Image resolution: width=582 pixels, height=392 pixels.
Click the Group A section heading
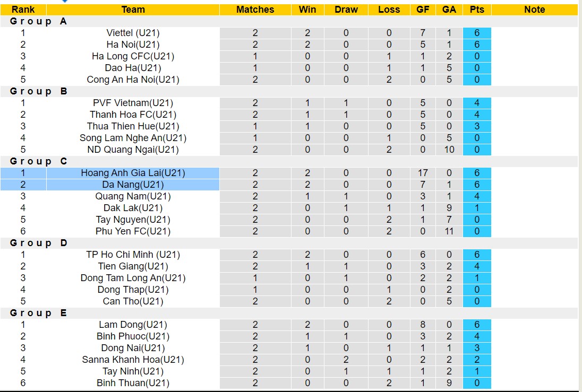[x=39, y=21]
